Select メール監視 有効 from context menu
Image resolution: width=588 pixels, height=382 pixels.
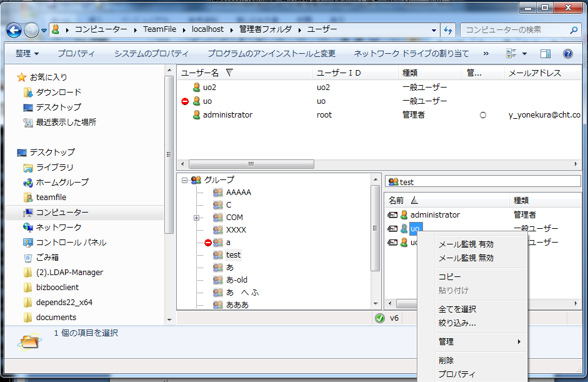[x=466, y=244]
